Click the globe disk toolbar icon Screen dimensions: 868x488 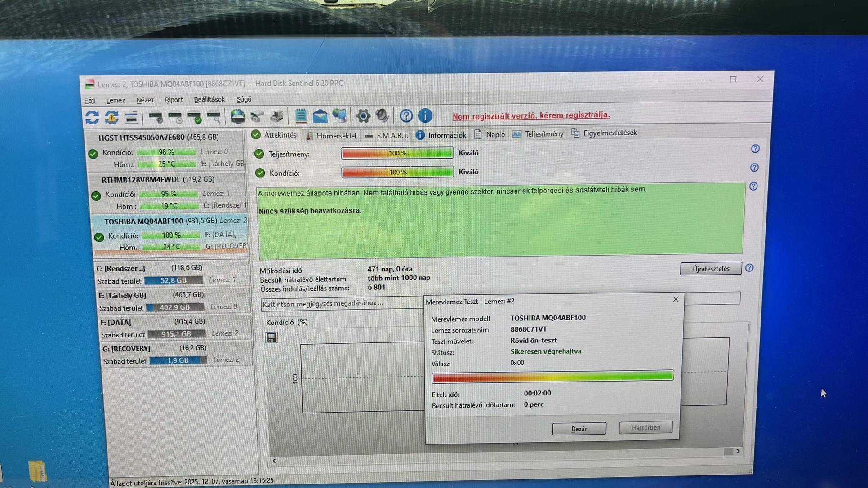237,116
